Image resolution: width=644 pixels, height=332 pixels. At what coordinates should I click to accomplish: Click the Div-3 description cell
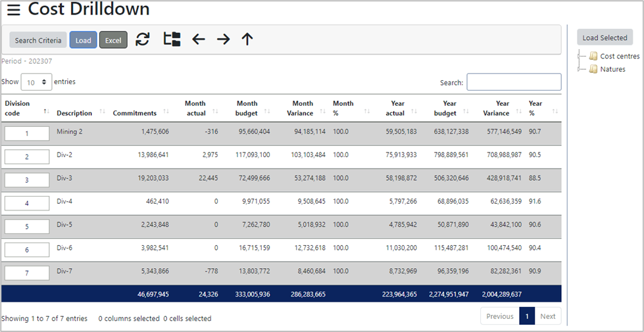pyautogui.click(x=64, y=178)
